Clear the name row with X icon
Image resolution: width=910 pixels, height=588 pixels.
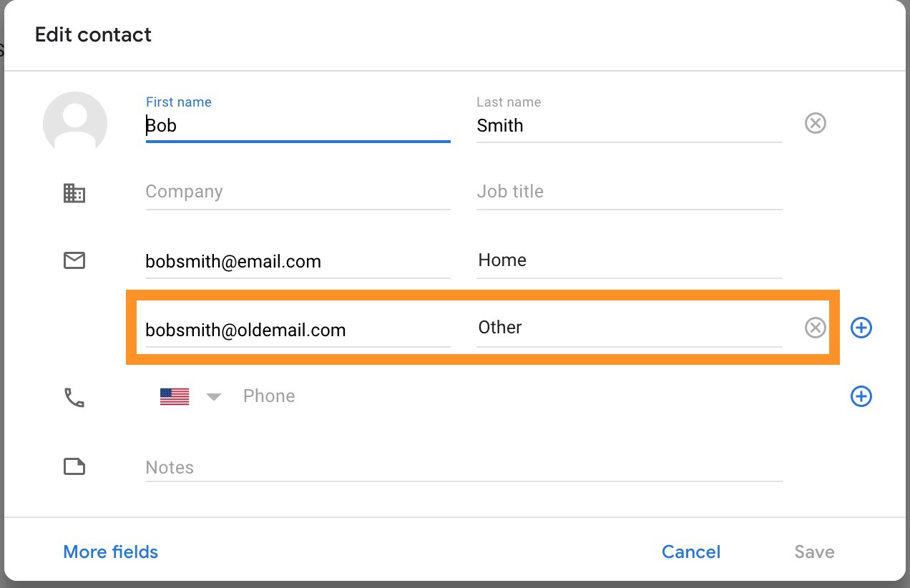(x=815, y=124)
